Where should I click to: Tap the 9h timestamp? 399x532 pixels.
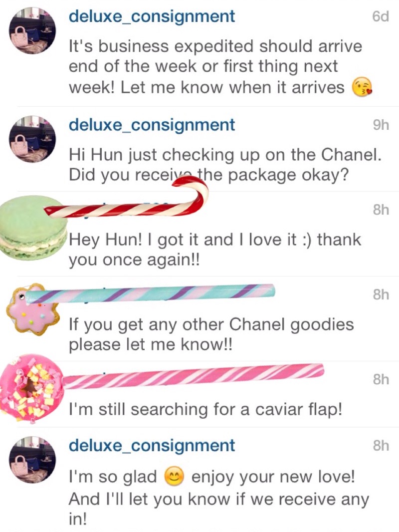381,125
